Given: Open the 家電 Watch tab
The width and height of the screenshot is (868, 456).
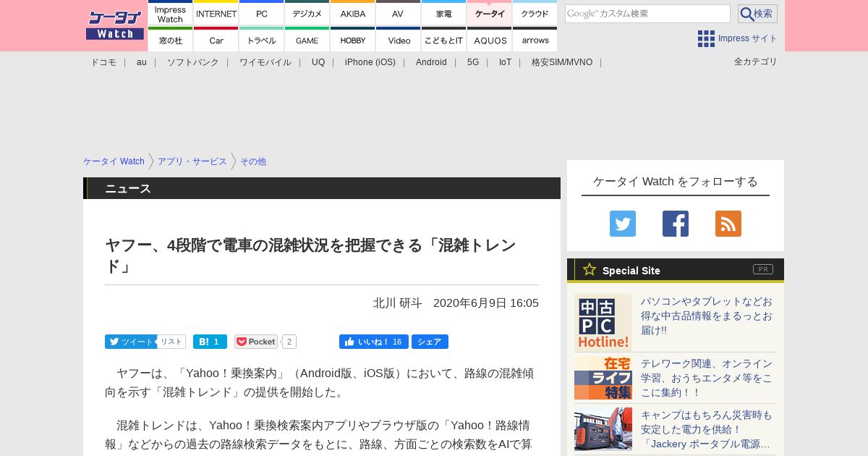Looking at the screenshot, I should pyautogui.click(x=444, y=14).
